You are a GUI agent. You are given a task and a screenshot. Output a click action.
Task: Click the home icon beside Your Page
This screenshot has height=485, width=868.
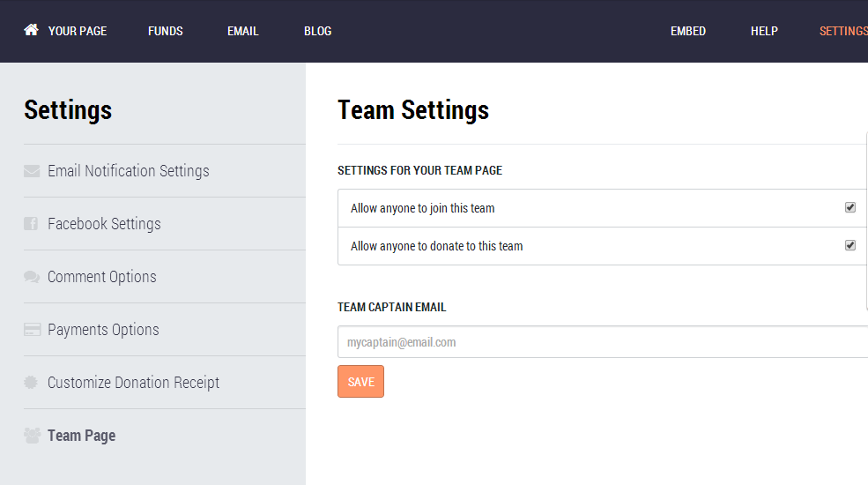(x=31, y=30)
